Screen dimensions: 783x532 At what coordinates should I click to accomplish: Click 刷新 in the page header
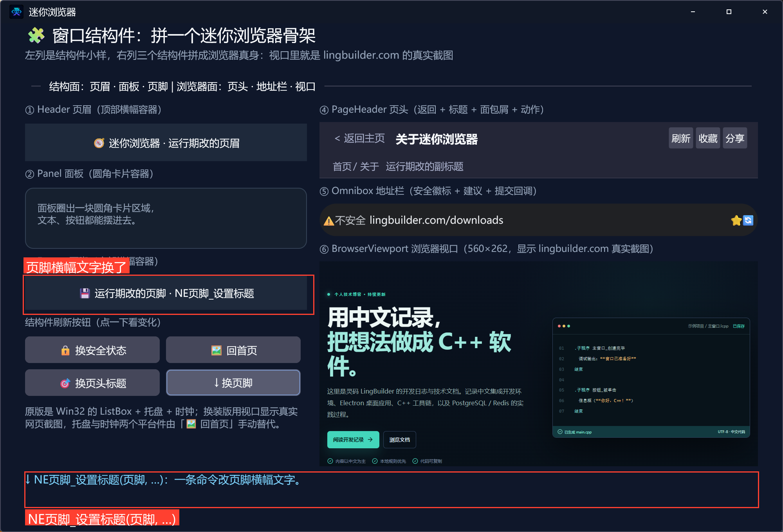681,138
